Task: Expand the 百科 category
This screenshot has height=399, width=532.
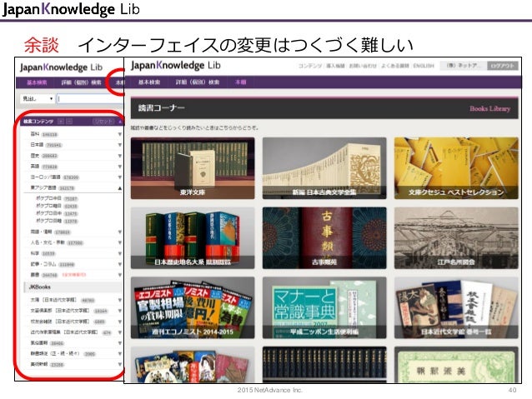Action: pyautogui.click(x=119, y=135)
